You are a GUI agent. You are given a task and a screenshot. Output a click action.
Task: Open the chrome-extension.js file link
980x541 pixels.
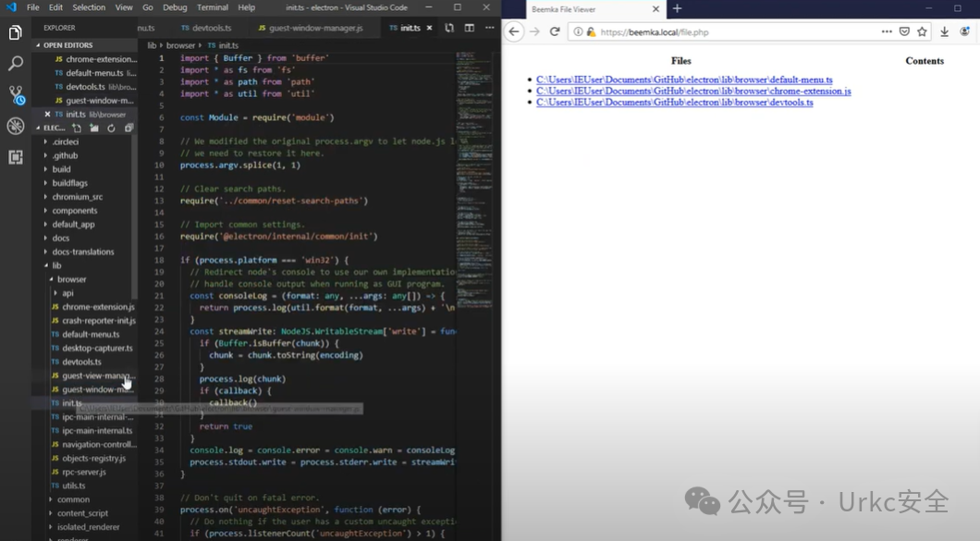(693, 91)
